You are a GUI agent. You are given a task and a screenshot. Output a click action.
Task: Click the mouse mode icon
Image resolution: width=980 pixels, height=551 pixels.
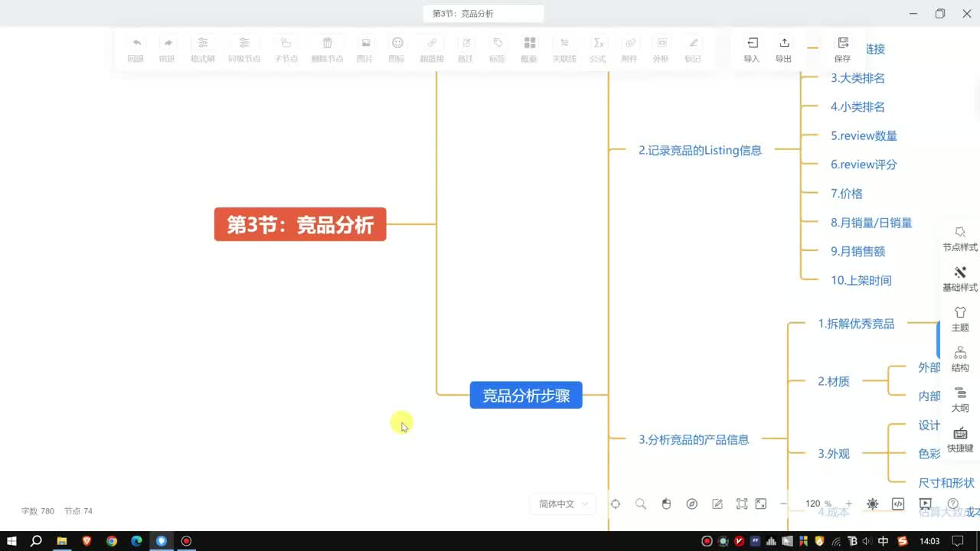coord(666,504)
